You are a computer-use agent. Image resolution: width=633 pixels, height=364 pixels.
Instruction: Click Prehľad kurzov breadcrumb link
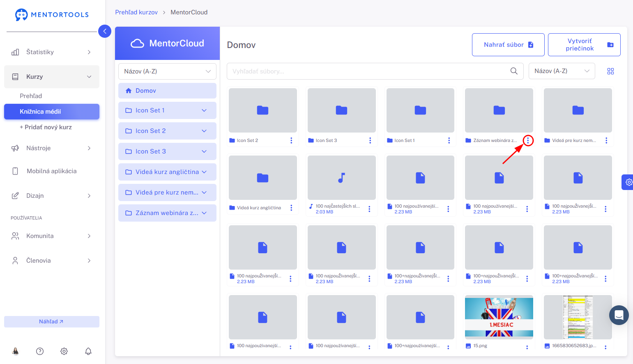pyautogui.click(x=136, y=12)
